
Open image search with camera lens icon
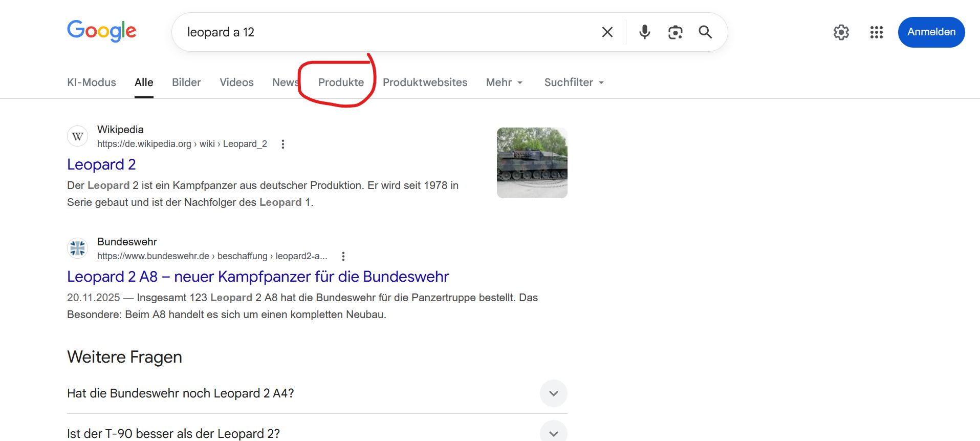click(x=675, y=32)
